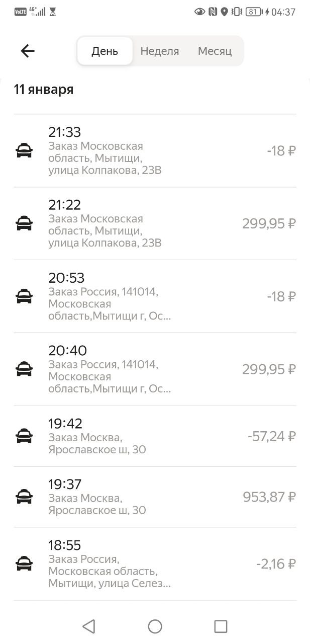Open Android recent apps square button
This screenshot has width=310, height=644.
coord(221,626)
